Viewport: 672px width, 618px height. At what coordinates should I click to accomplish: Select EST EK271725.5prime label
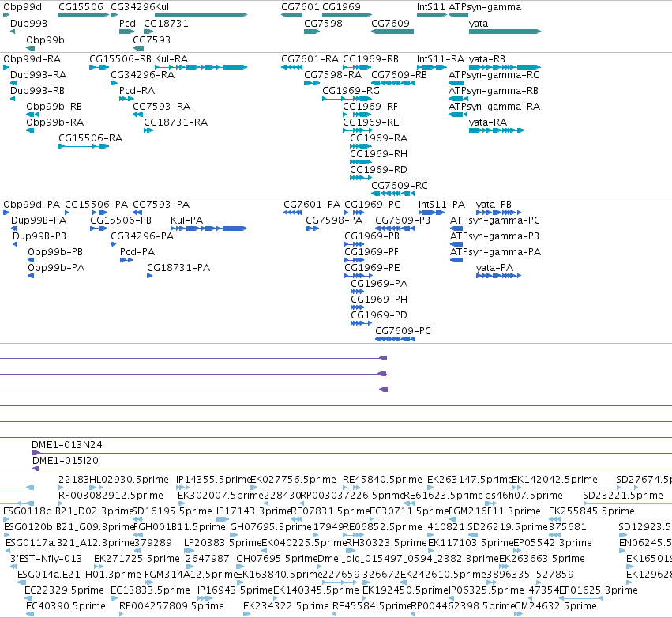point(137,559)
